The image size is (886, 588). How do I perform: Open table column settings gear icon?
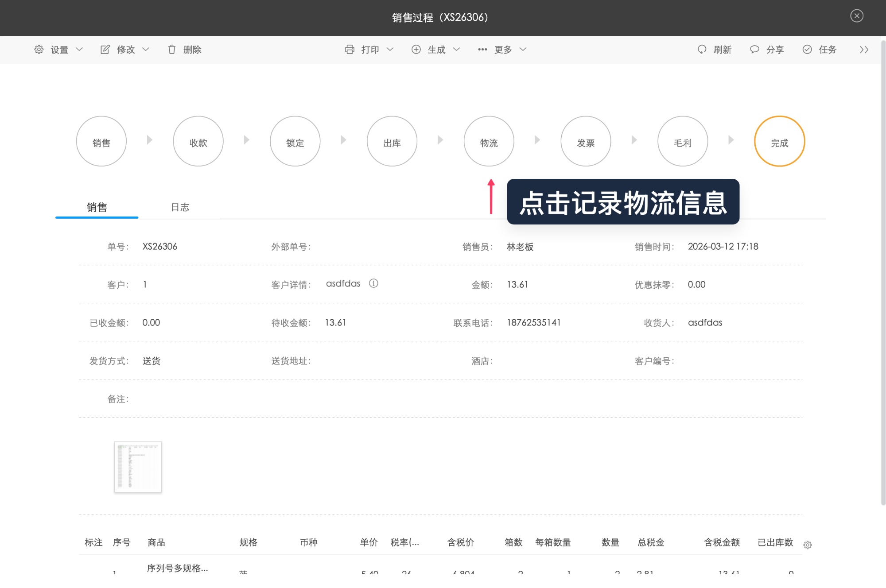(x=808, y=545)
